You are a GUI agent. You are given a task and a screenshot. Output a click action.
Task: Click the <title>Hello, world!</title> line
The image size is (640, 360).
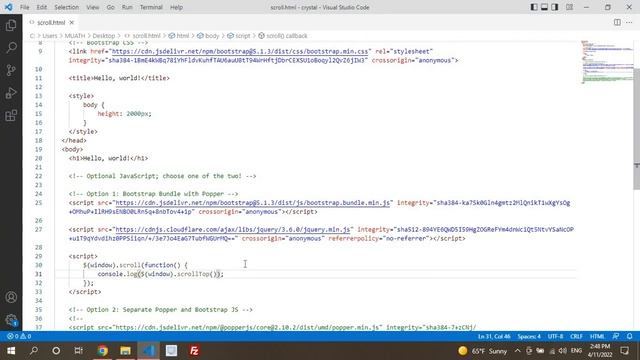click(119, 78)
